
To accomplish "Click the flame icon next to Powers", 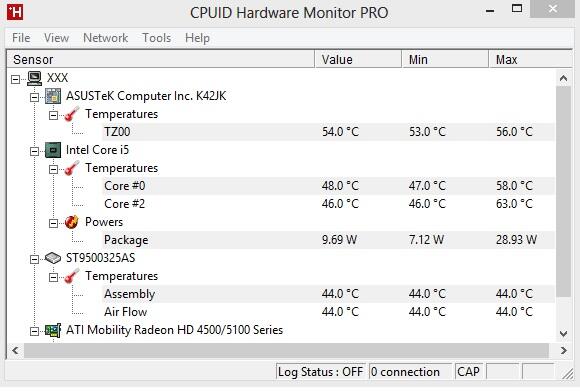I will coord(71,222).
